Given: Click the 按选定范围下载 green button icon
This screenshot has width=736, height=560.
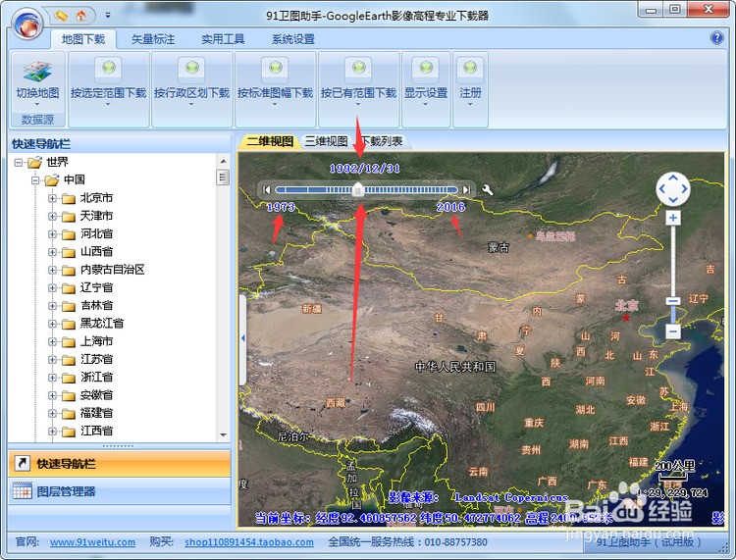Looking at the screenshot, I should coord(108,68).
